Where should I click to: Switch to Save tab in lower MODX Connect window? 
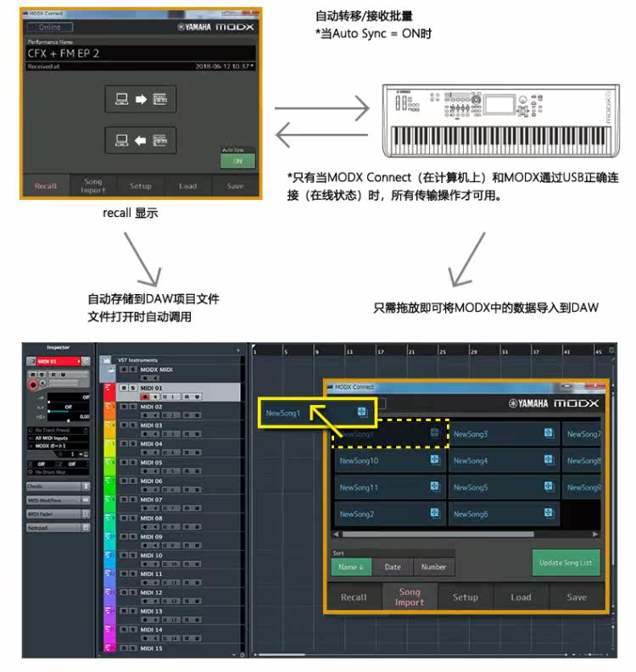click(x=577, y=597)
